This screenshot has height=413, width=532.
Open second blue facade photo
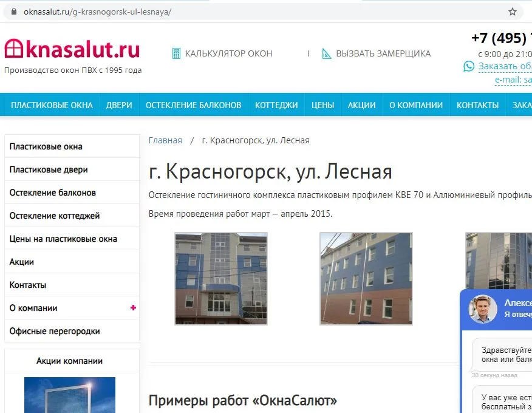366,279
